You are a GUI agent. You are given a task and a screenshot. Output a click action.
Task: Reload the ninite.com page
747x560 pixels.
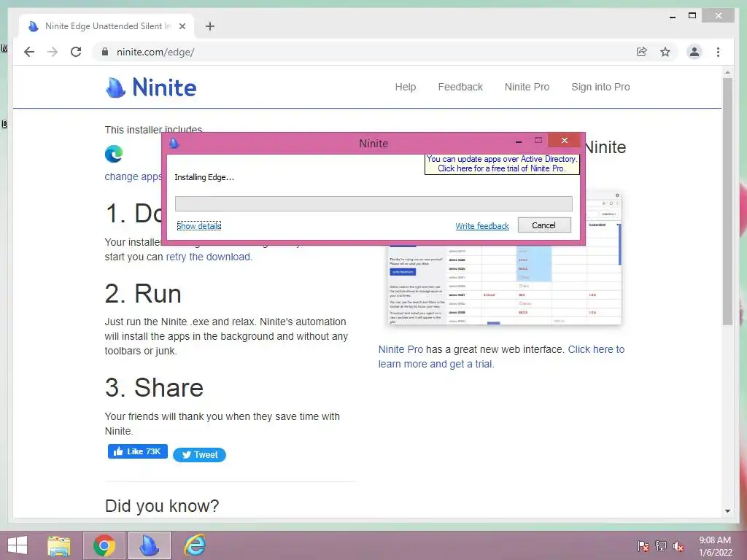click(76, 52)
